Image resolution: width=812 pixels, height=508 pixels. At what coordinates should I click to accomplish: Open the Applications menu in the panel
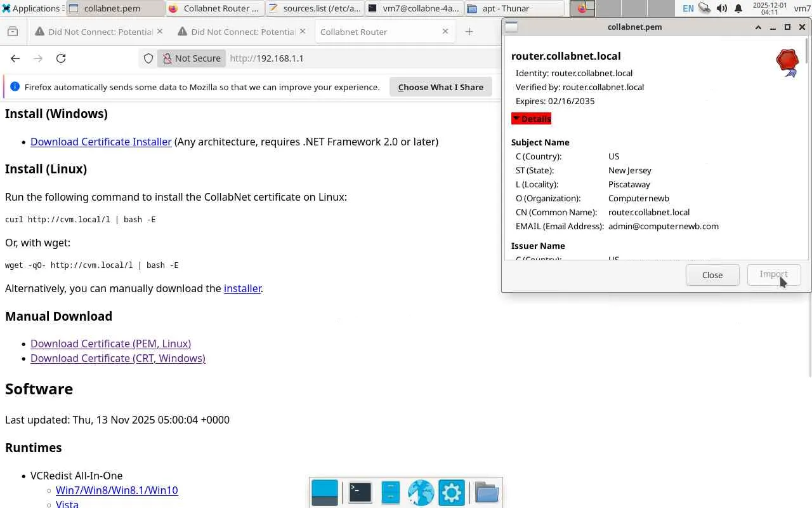point(32,8)
